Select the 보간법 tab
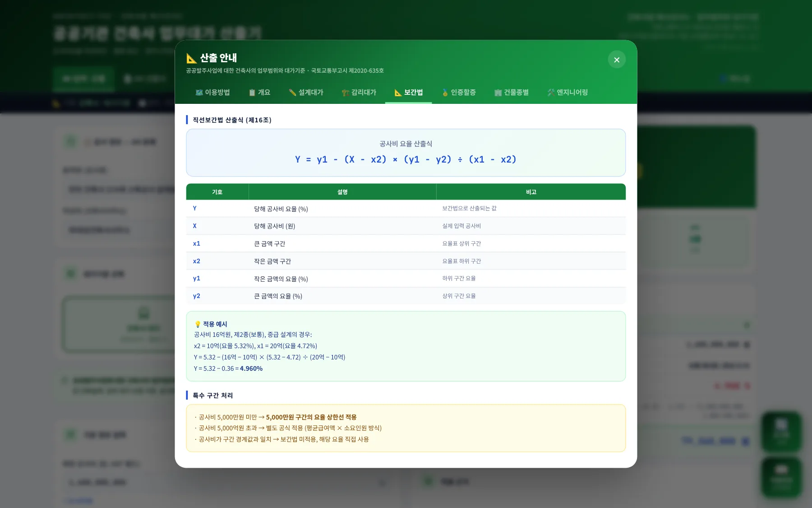This screenshot has width=812, height=508. [408, 92]
